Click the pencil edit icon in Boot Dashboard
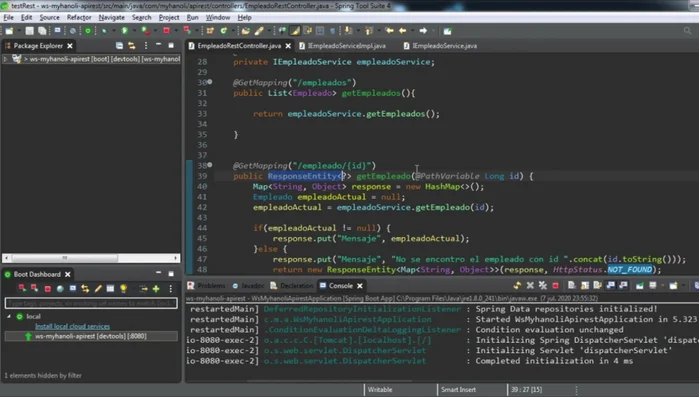The image size is (699, 397). [98, 288]
